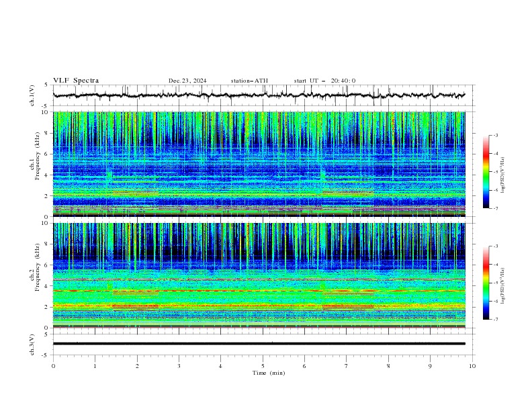Click the "ch.1(V)" waveform axis label
The width and height of the screenshot is (532, 411).
pos(32,95)
